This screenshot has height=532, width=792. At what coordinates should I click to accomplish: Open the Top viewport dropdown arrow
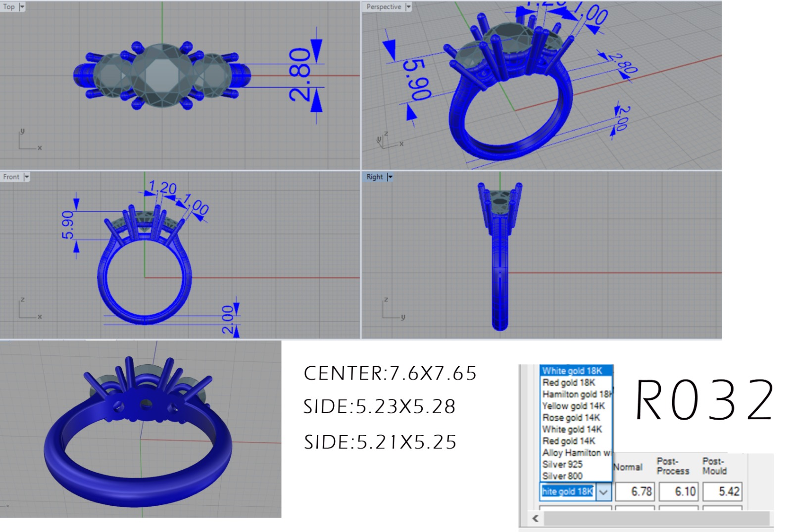click(22, 7)
